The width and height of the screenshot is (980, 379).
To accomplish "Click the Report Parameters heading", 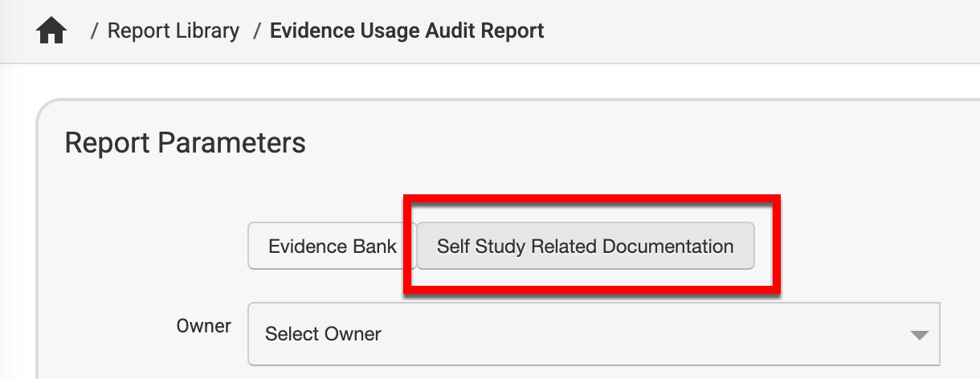I will coord(185,143).
